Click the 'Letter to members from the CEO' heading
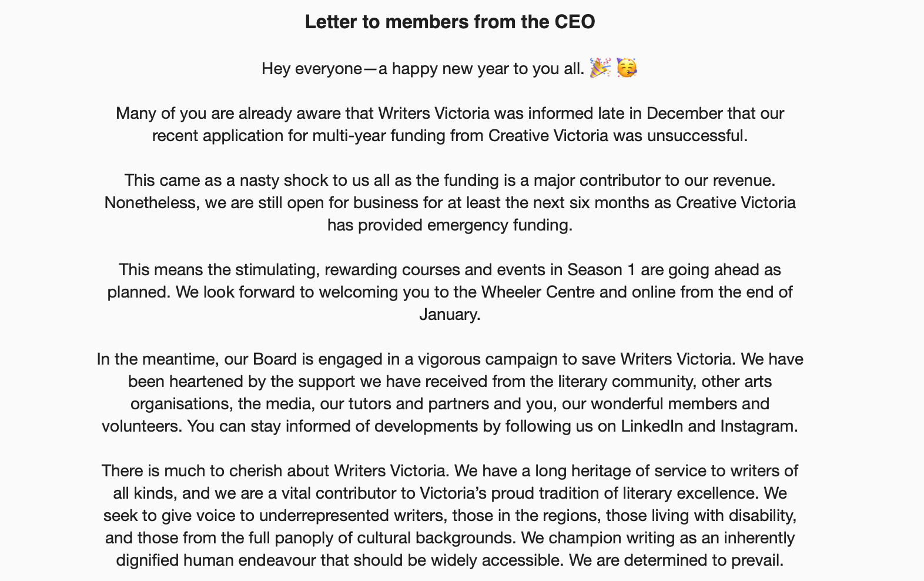 point(450,22)
